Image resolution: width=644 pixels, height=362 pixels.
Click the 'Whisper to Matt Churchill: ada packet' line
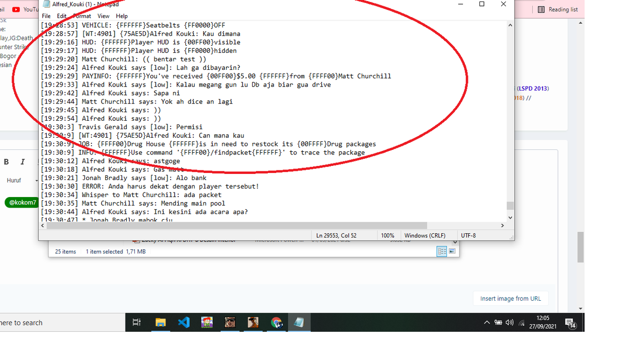coord(131,195)
